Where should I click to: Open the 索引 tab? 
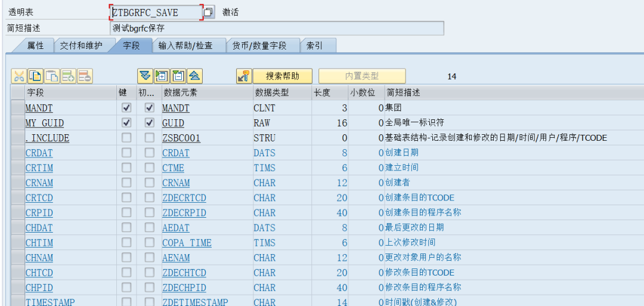(x=314, y=45)
